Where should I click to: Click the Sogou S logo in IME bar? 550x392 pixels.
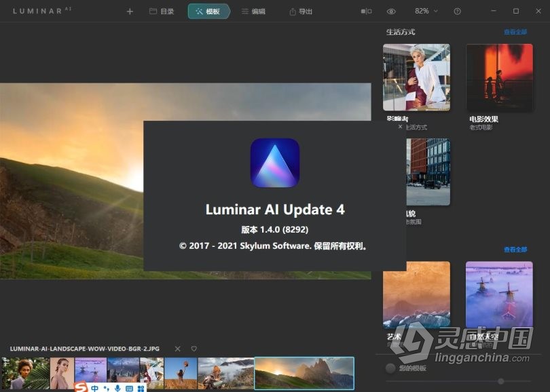(x=81, y=387)
